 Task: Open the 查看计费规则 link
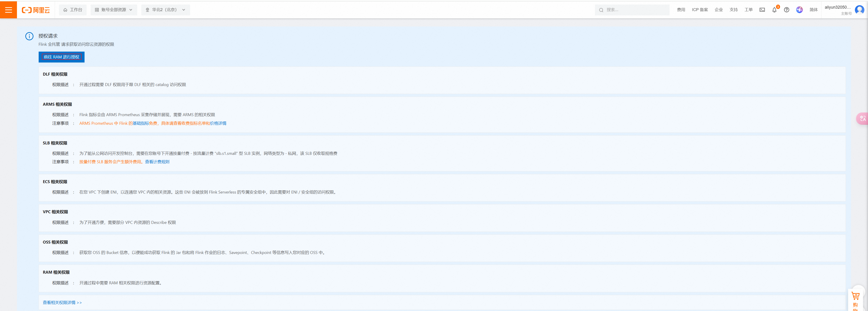click(157, 162)
